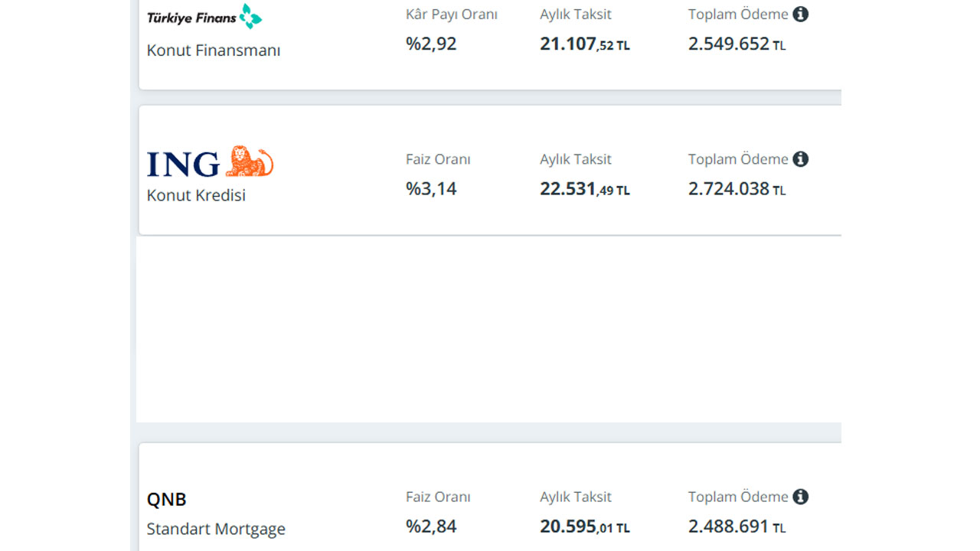Click Aylık Taksit label in ING card

(x=576, y=160)
